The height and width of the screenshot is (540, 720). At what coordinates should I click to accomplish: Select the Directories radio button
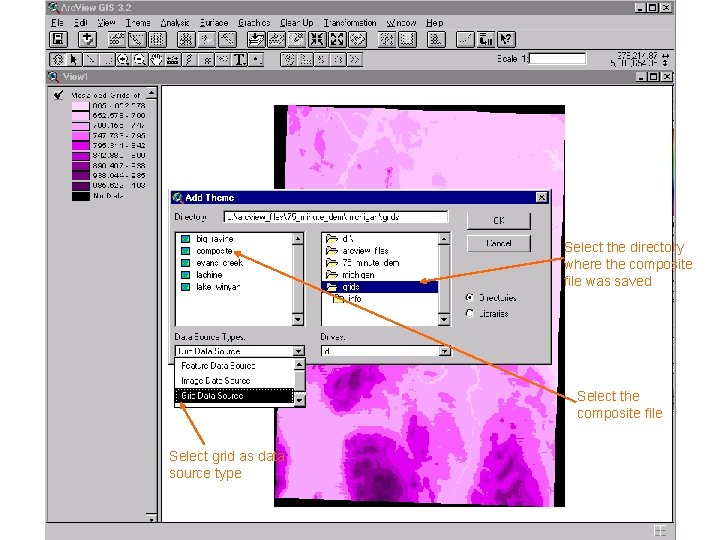pos(470,298)
